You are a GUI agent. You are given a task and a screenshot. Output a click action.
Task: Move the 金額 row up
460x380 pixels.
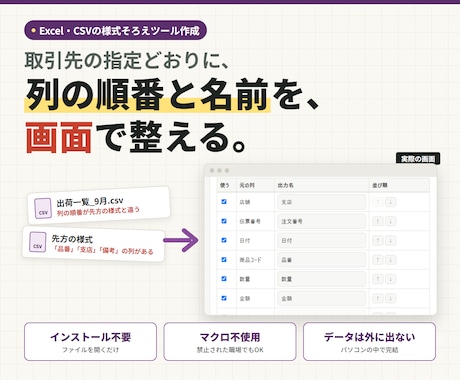click(378, 298)
